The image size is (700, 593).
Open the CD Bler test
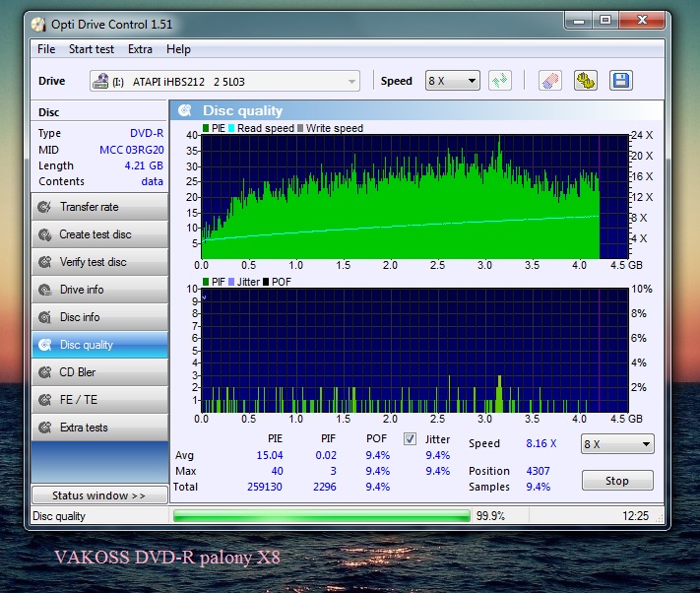tap(100, 372)
